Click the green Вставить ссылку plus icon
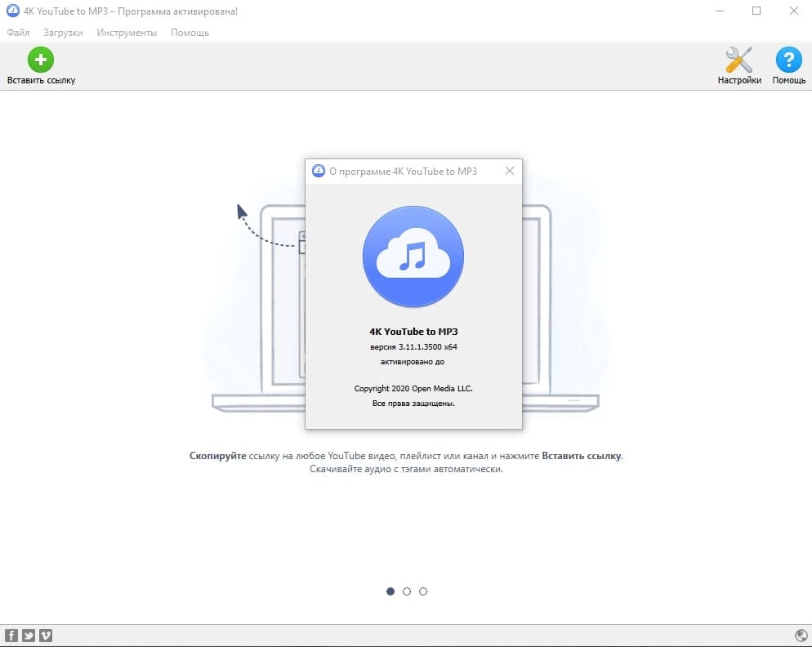 pyautogui.click(x=40, y=60)
